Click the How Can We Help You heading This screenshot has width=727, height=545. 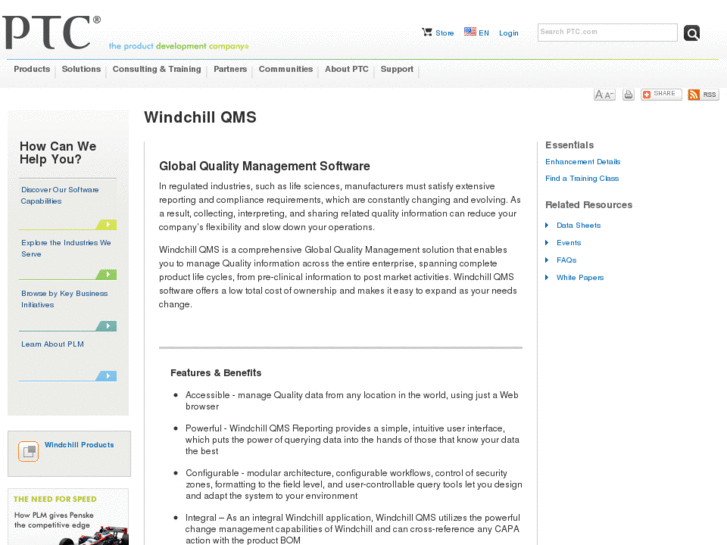(x=58, y=153)
